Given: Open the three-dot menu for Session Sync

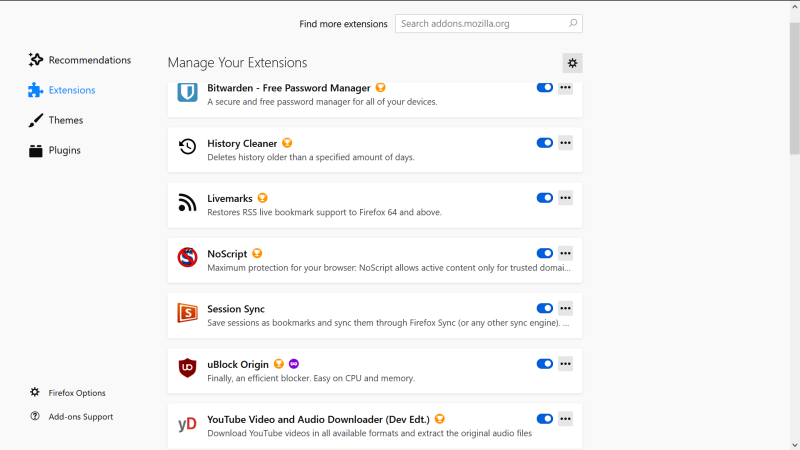Looking at the screenshot, I should tap(565, 308).
